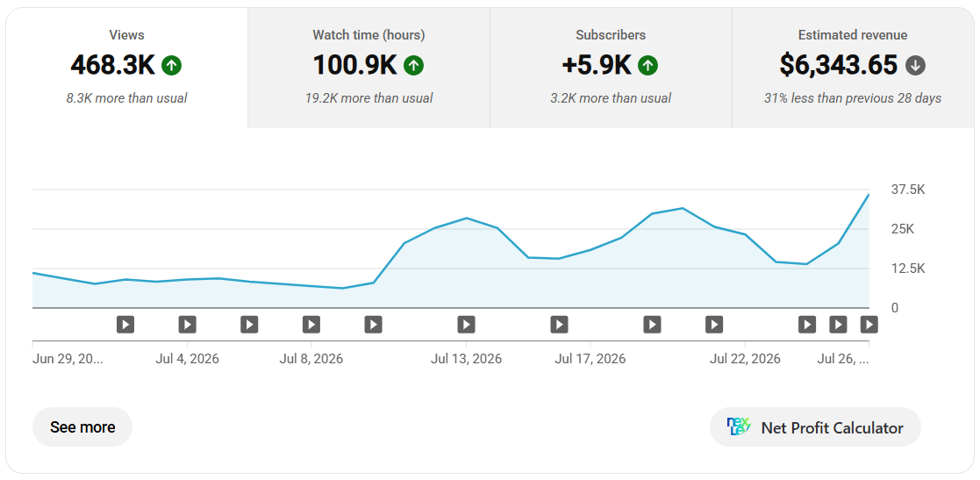Click the gray down arrow beside $6,343.65
The height and width of the screenshot is (480, 980).
(916, 65)
